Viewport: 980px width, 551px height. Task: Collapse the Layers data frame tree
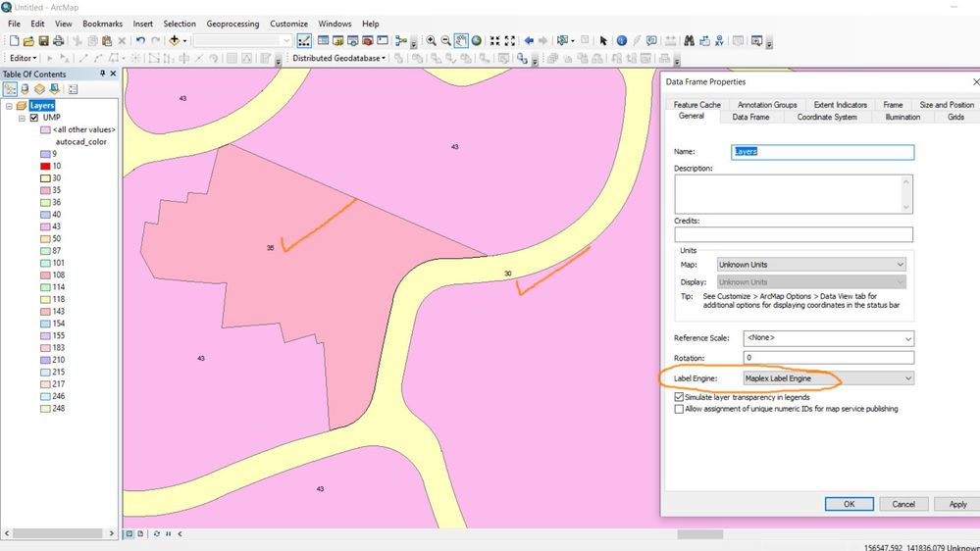[x=9, y=106]
